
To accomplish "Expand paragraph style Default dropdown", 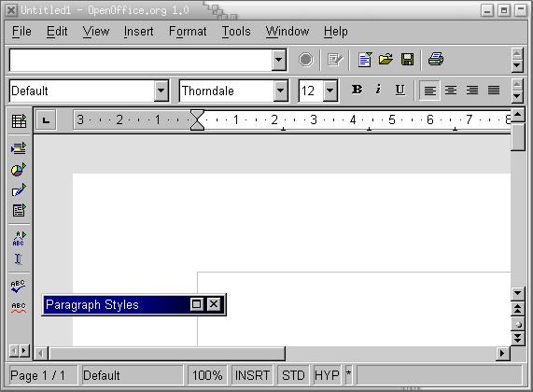I will click(161, 91).
